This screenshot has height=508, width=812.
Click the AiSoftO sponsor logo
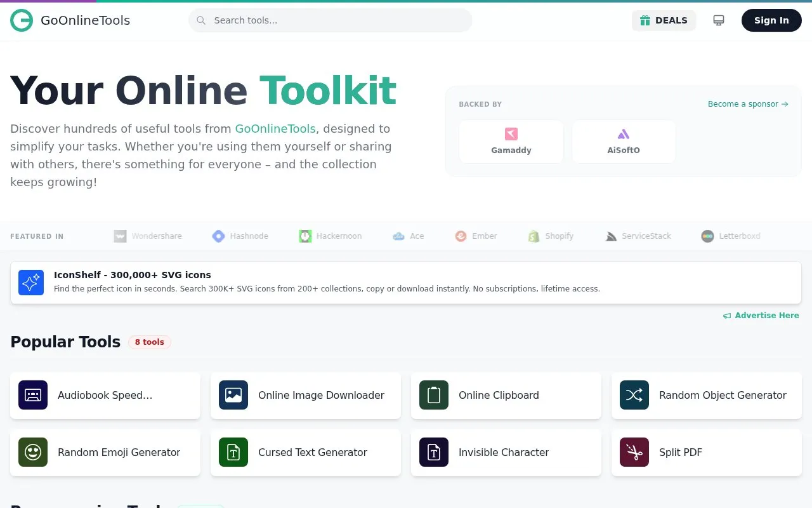pos(624,134)
